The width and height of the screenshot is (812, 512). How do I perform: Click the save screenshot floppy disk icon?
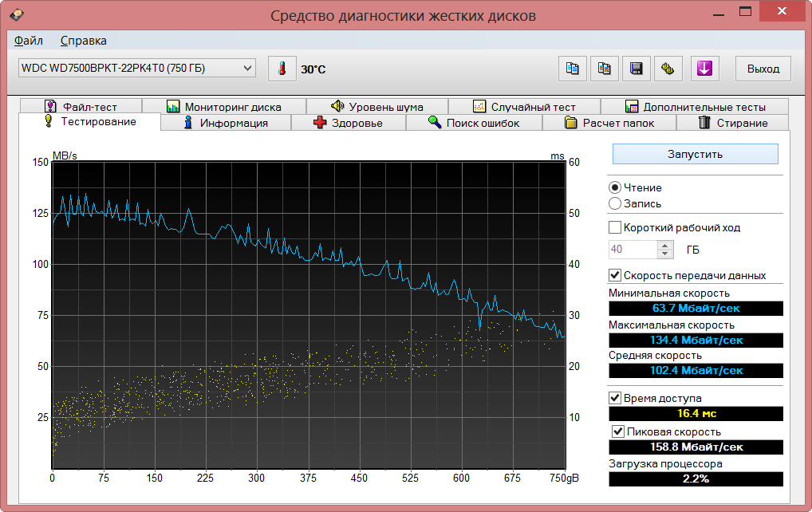[636, 69]
